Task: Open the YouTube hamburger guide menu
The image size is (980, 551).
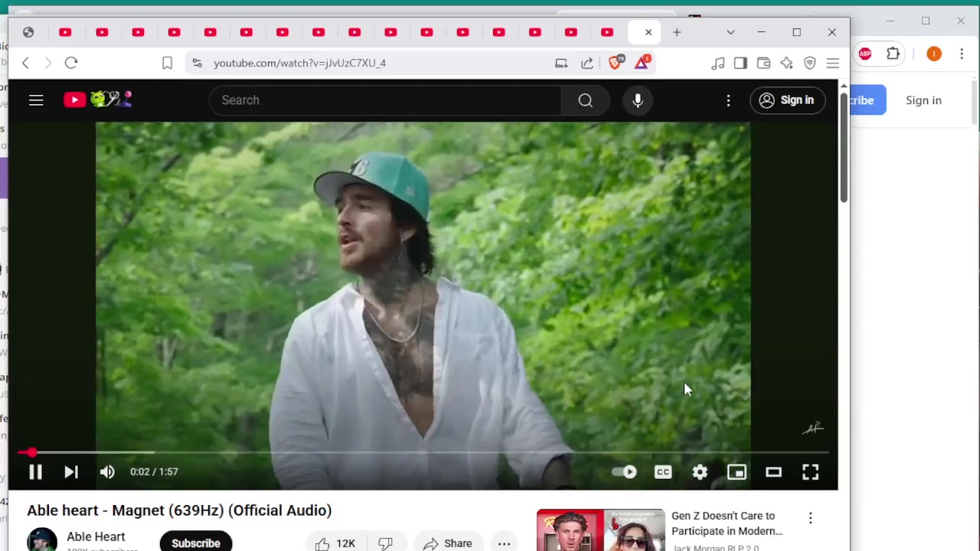Action: point(36,100)
